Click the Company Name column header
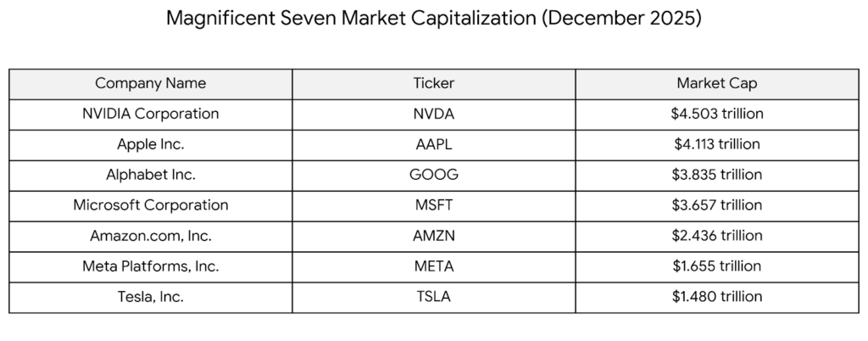Image resolution: width=868 pixels, height=341 pixels. pyautogui.click(x=150, y=83)
